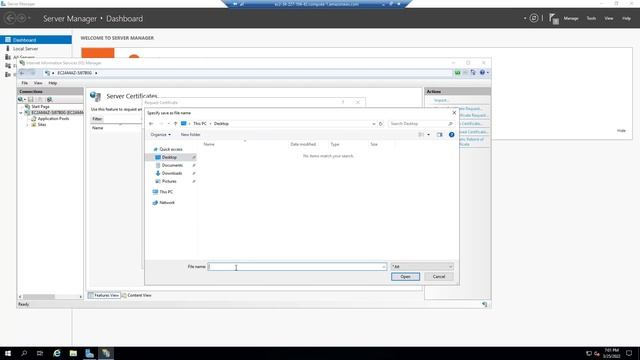Sort by Size column header
640x360 pixels.
[x=374, y=144]
